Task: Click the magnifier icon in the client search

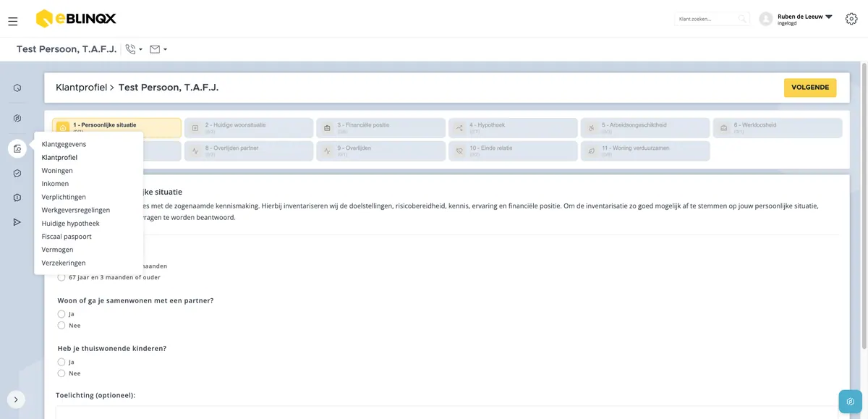Action: pos(742,19)
